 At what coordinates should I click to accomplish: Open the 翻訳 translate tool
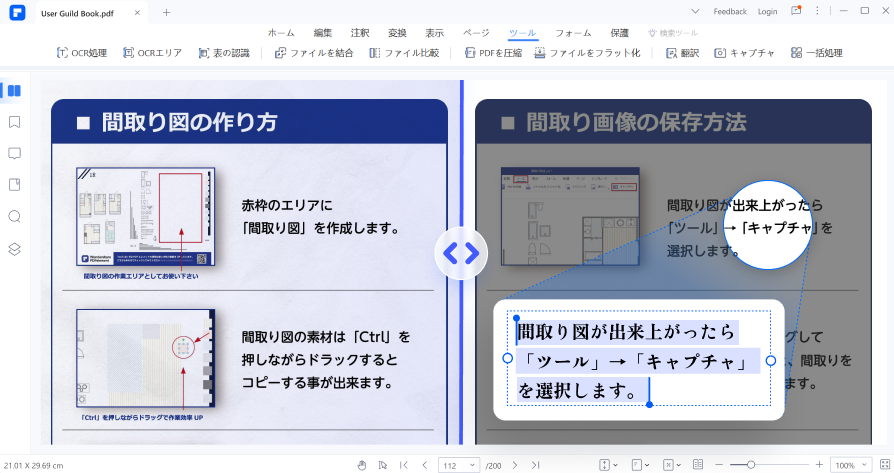682,53
